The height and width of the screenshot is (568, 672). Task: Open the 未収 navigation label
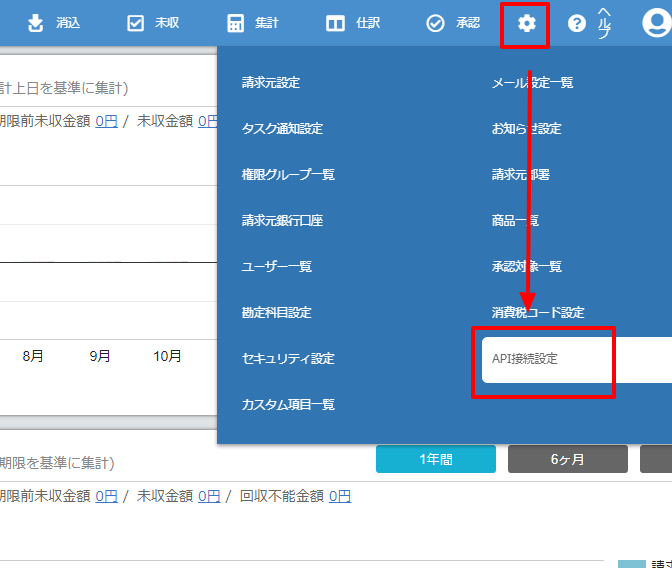pos(167,23)
